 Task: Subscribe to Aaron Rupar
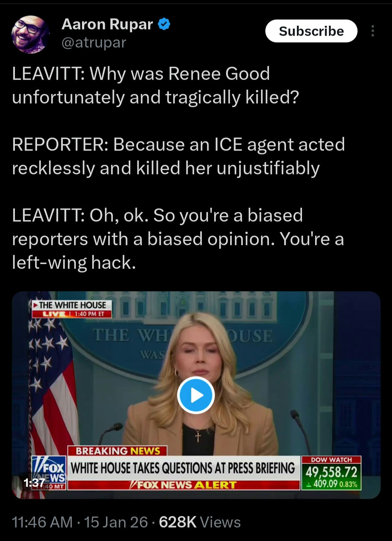[x=311, y=31]
